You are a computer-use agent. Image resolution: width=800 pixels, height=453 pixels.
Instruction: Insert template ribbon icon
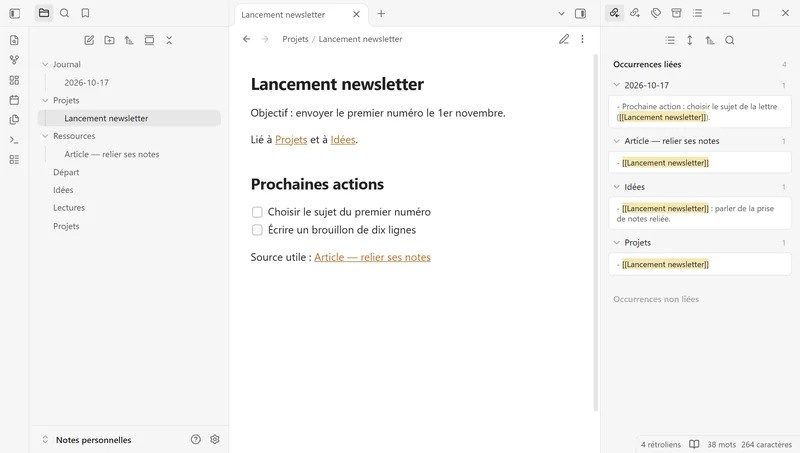pos(14,120)
